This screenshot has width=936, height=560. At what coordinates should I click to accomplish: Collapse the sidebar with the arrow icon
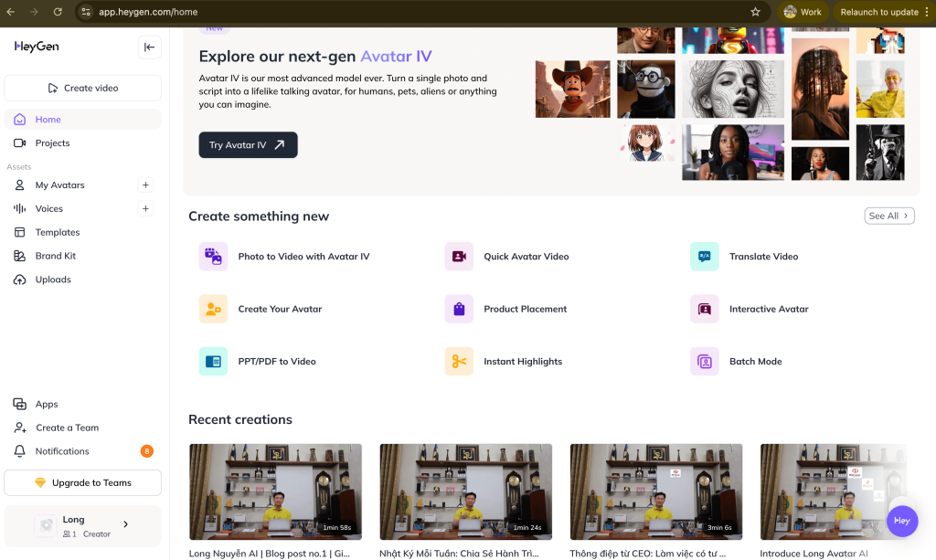149,48
